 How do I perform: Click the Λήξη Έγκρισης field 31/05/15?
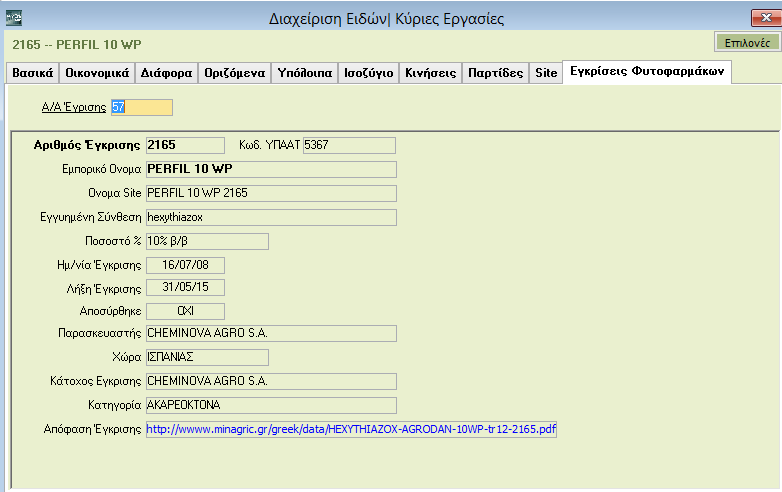[185, 287]
